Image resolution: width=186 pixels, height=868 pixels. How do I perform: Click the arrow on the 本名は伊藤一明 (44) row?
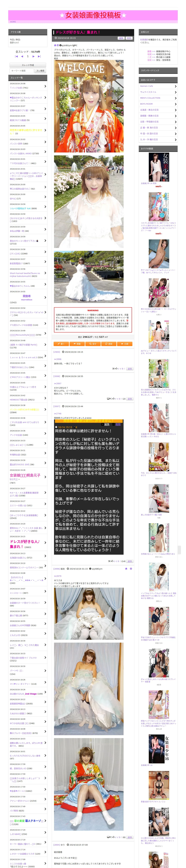pos(45,229)
